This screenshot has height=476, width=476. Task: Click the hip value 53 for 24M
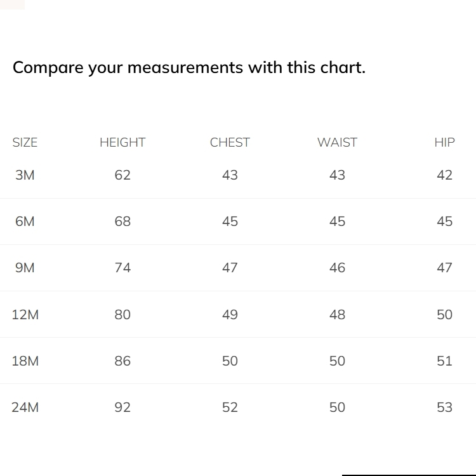coord(444,407)
